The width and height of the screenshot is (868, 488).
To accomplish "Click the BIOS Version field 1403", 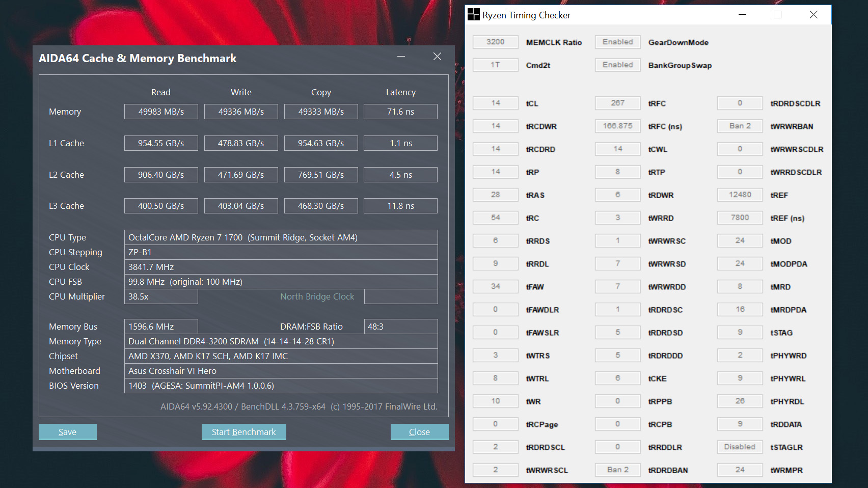I will click(x=281, y=386).
